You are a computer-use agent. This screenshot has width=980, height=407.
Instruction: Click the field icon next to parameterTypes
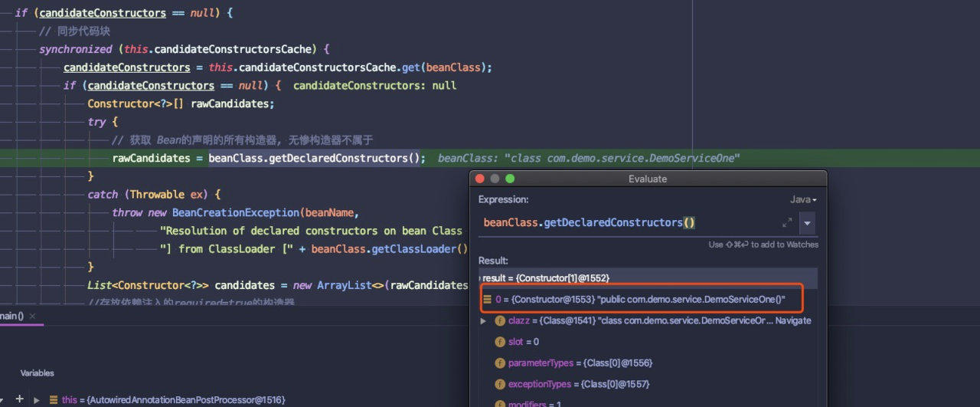500,363
